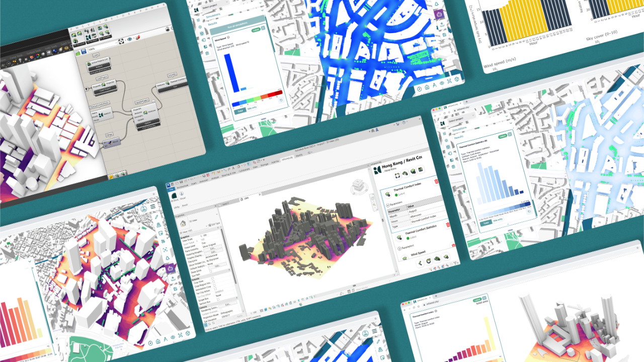Viewport: 644px width, 362px height.
Task: Toggle the Section Box checkbox in Revit properties
Action: click(218, 300)
